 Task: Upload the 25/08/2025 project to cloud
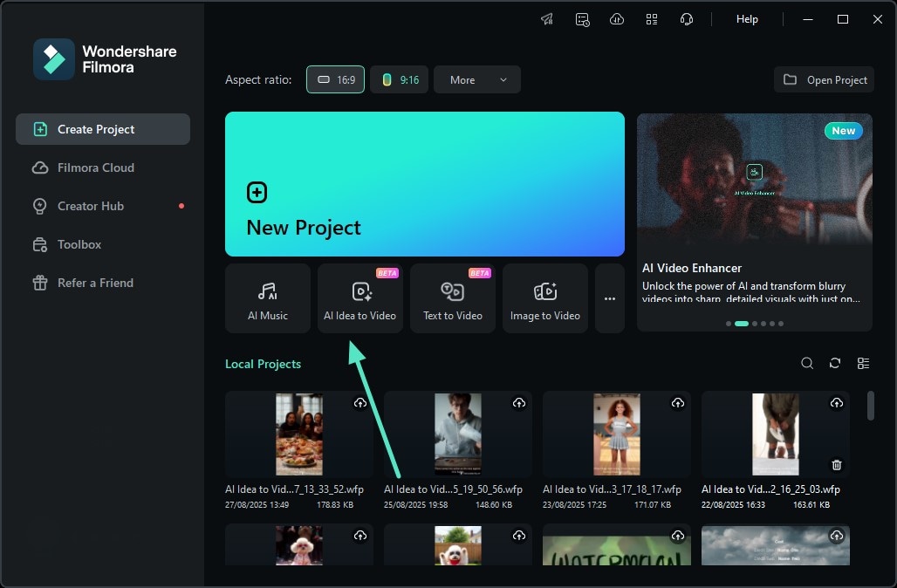pyautogui.click(x=519, y=403)
